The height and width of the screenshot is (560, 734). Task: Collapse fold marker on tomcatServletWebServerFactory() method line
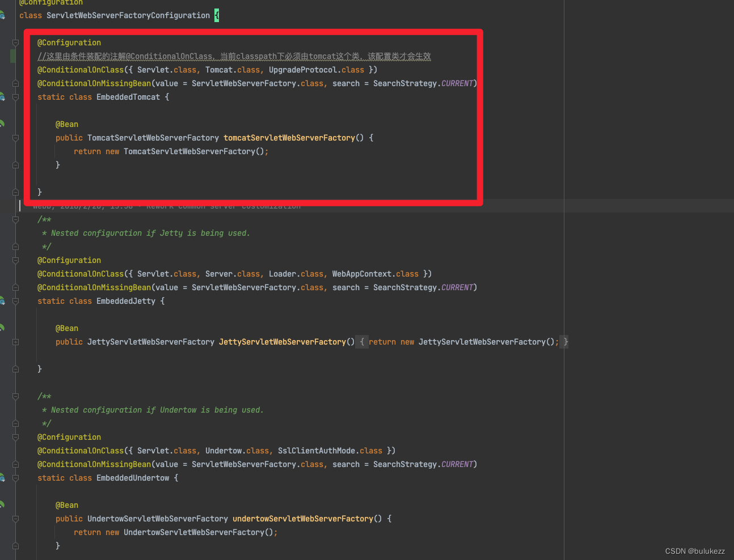pos(15,138)
